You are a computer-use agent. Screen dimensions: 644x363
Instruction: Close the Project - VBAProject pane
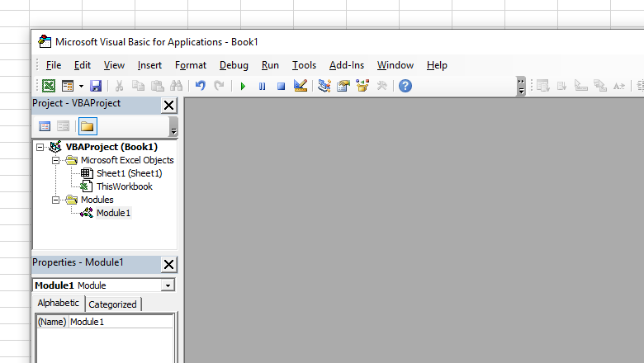(168, 106)
